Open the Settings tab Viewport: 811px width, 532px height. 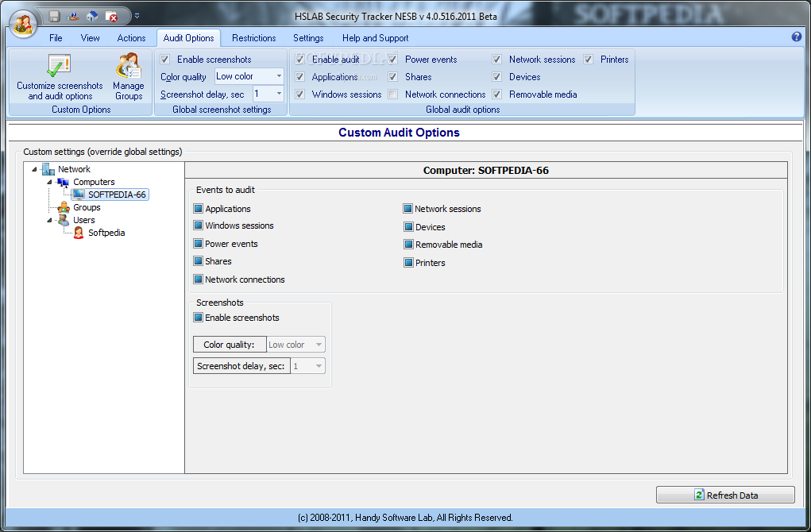[x=308, y=38]
